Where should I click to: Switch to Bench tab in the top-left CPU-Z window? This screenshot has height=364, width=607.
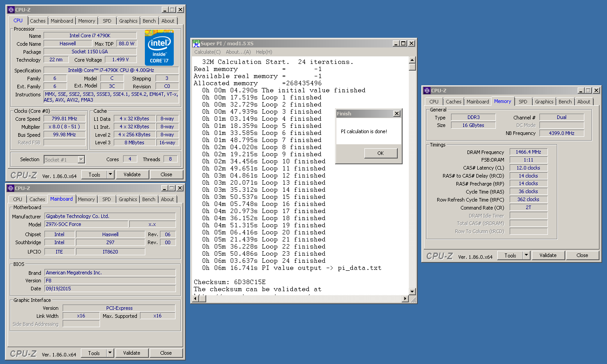tap(149, 21)
